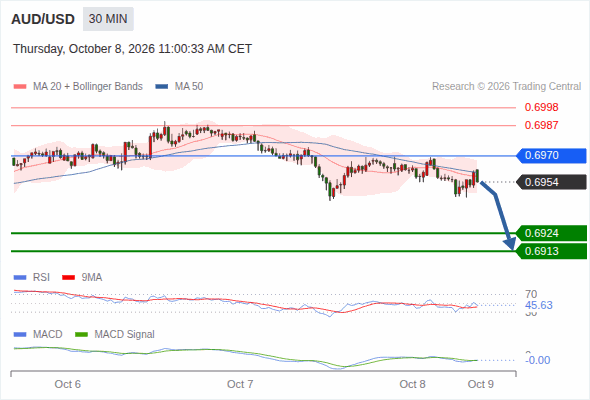
Task: Click the MA 50 blue legend swatch
Action: (x=162, y=87)
